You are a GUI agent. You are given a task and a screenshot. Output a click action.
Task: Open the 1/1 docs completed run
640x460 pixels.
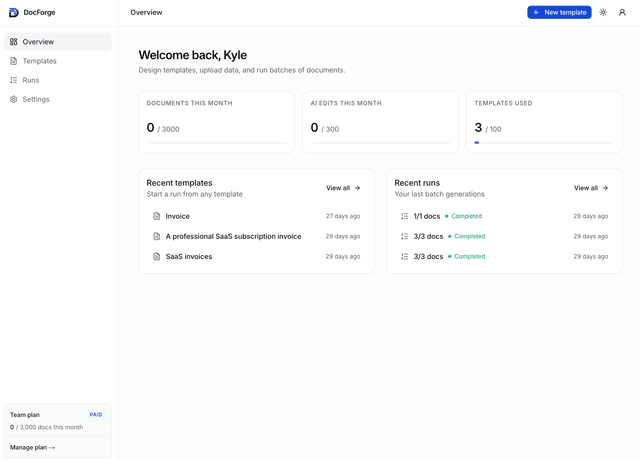[x=504, y=216]
